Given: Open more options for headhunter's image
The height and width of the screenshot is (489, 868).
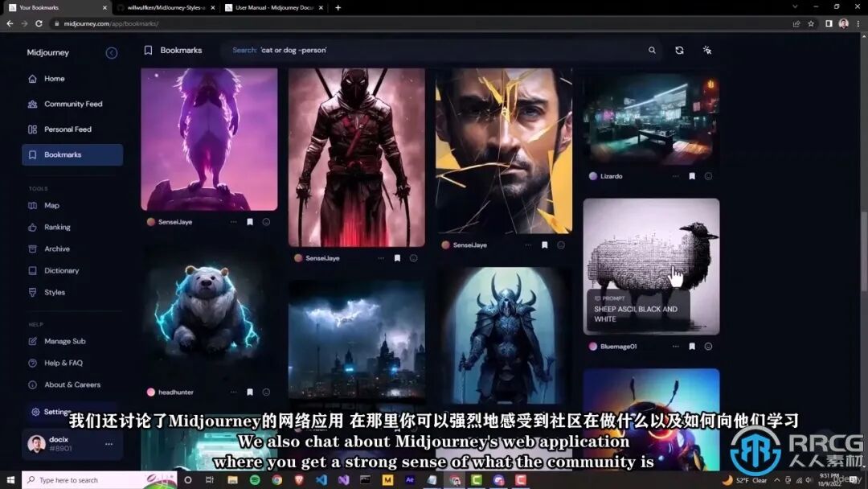Looking at the screenshot, I should pos(234,392).
